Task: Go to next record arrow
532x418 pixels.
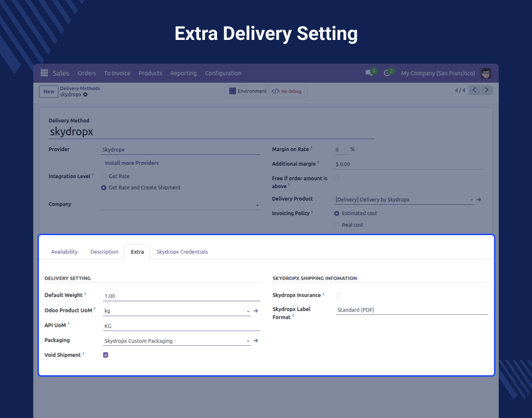Action: (486, 90)
